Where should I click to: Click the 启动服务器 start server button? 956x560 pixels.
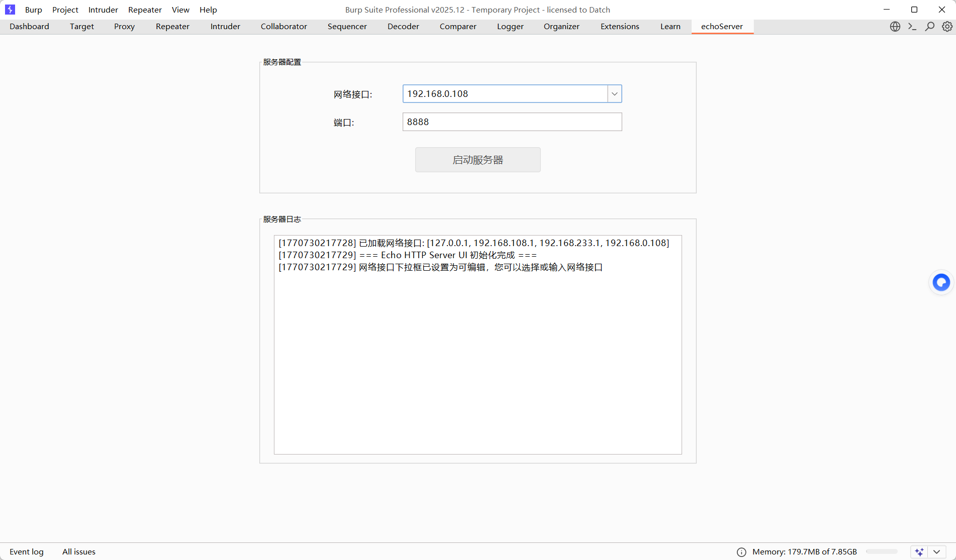pos(478,160)
